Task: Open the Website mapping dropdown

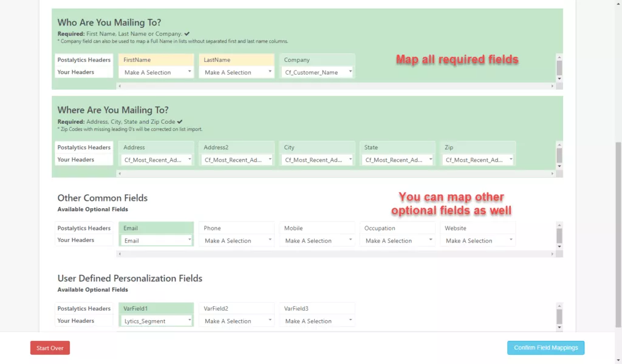Action: pos(477,240)
